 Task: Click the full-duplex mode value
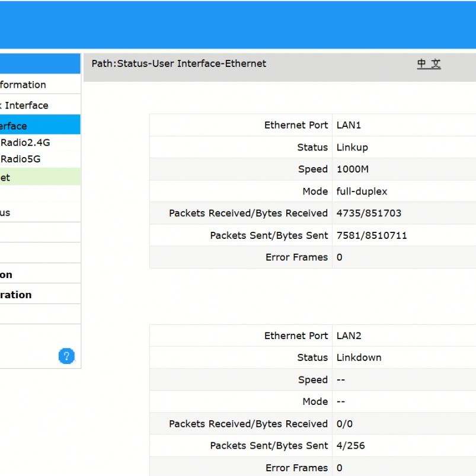[362, 191]
